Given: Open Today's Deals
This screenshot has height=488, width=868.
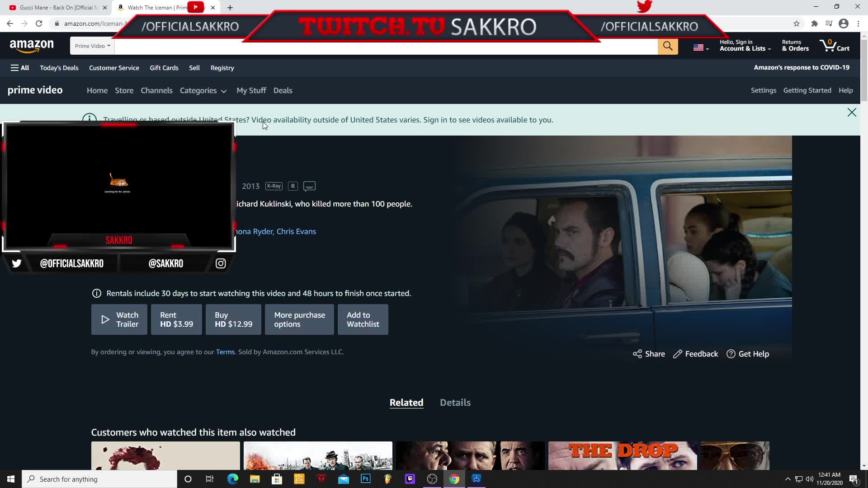Looking at the screenshot, I should point(59,68).
